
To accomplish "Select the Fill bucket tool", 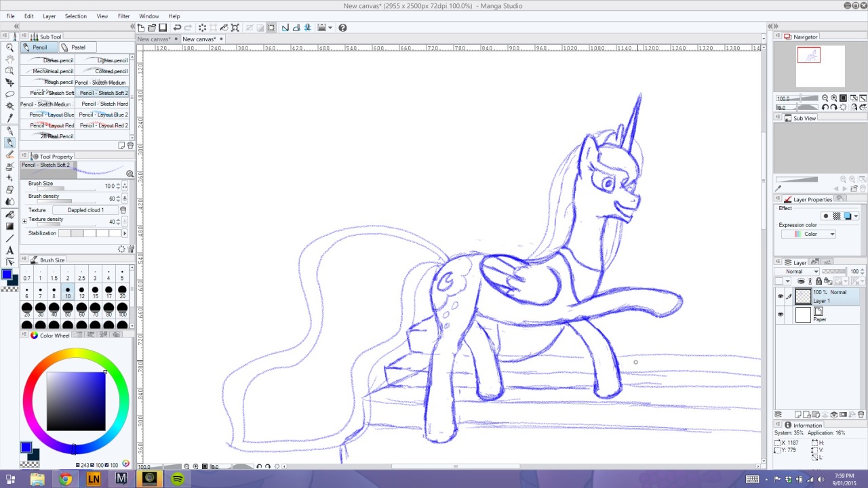I will point(9,214).
